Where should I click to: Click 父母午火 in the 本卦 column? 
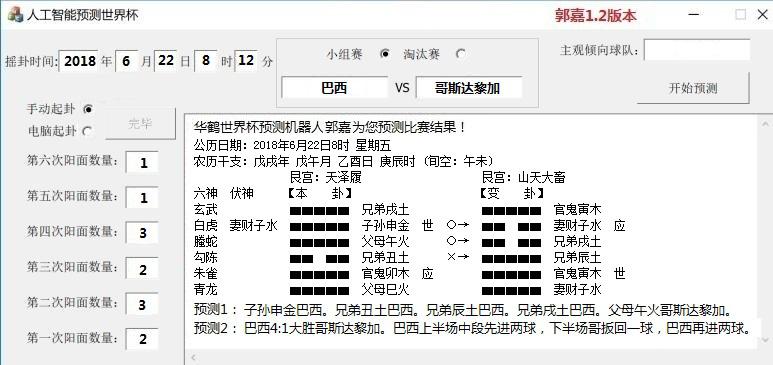386,242
